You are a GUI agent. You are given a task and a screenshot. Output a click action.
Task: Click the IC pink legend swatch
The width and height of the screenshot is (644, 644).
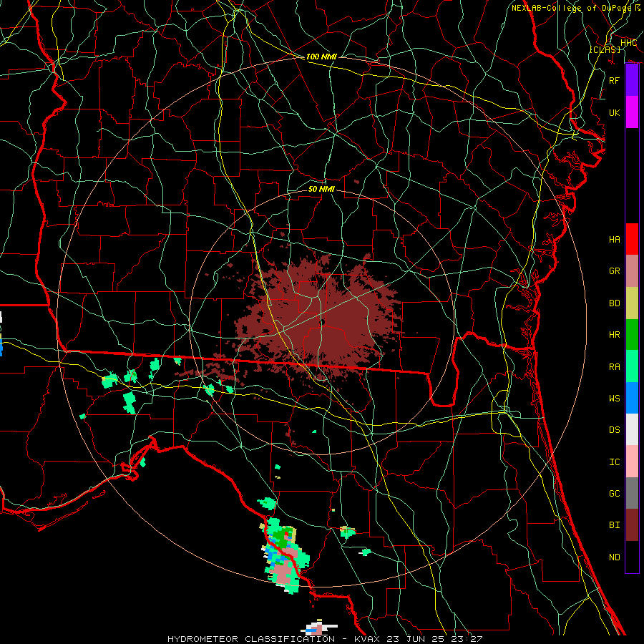pos(632,462)
